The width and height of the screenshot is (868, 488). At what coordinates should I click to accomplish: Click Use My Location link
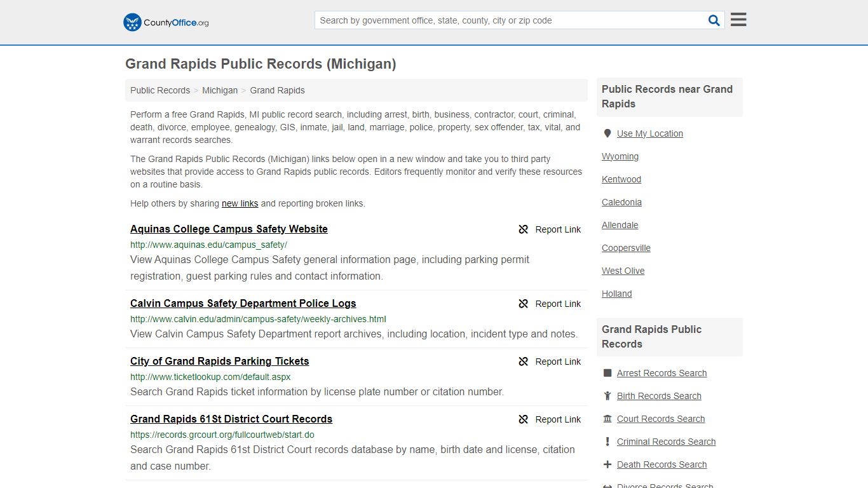click(x=650, y=133)
